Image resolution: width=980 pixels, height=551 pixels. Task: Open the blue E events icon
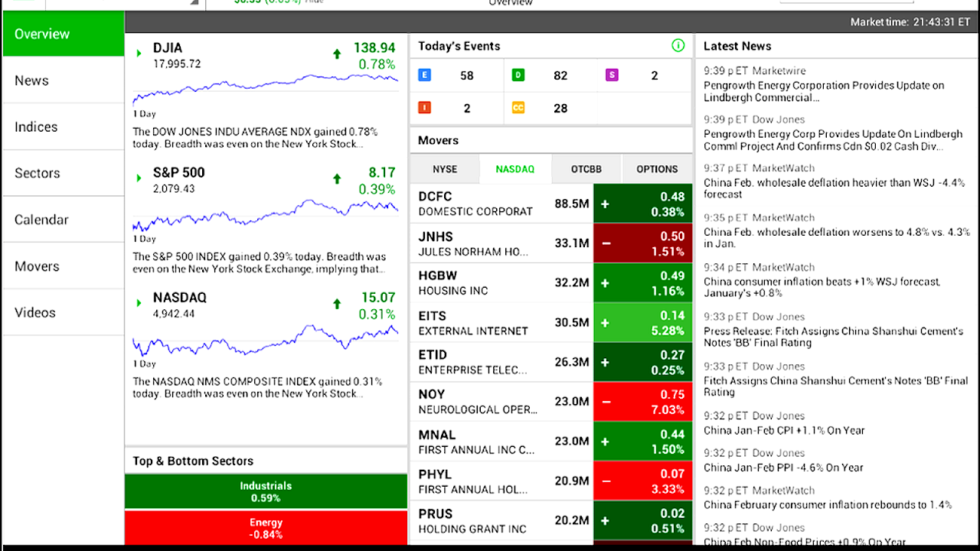424,75
